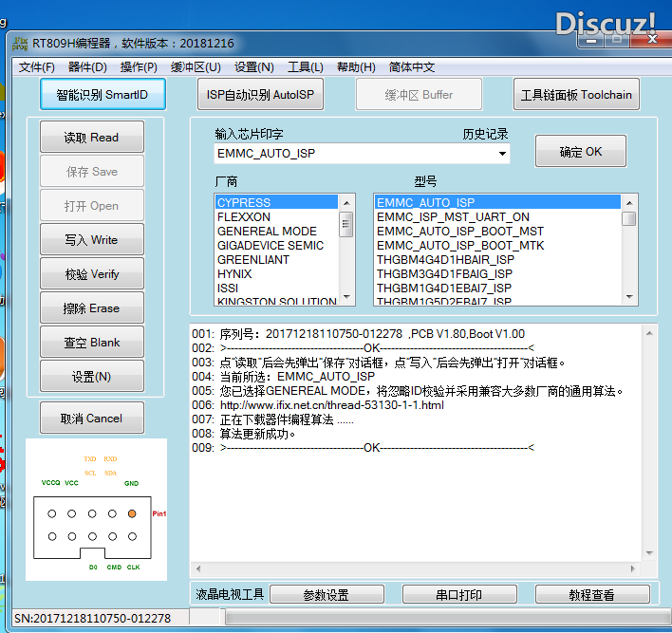672x633 pixels.
Task: Select EMMC_AUTO_ISP_BOOT_MTK model
Action: tap(497, 245)
